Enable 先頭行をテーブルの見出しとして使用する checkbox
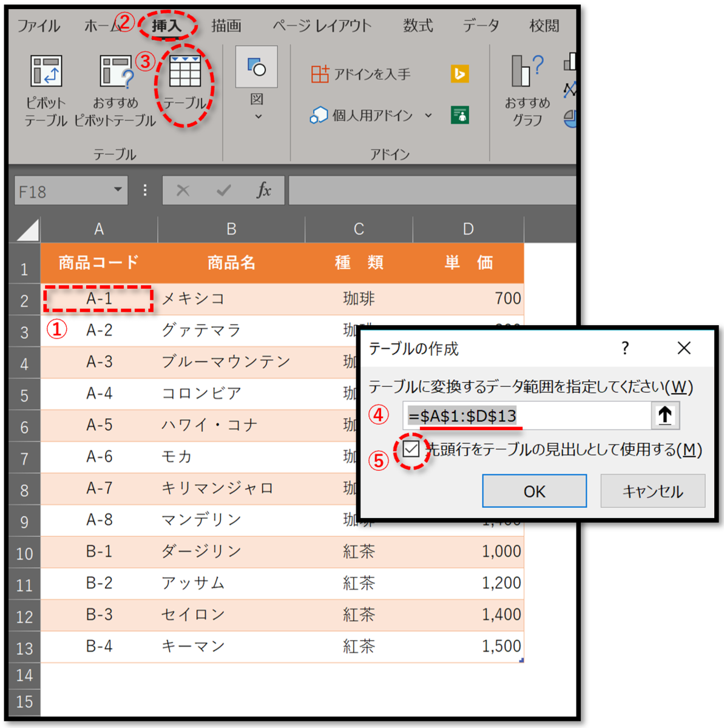This screenshot has width=724, height=728. (x=412, y=450)
